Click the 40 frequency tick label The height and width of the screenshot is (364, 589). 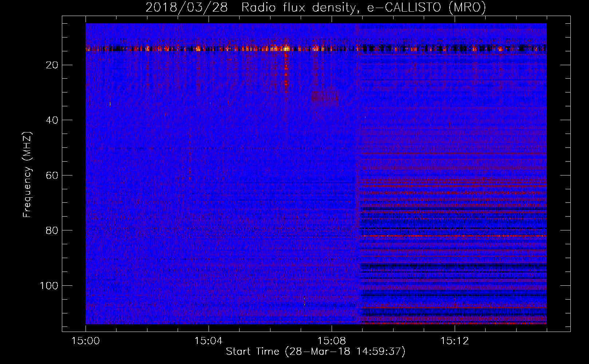pyautogui.click(x=52, y=120)
